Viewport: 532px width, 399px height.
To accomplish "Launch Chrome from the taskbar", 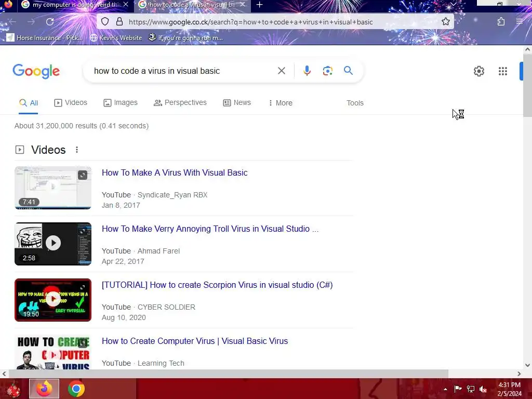I will [76, 389].
